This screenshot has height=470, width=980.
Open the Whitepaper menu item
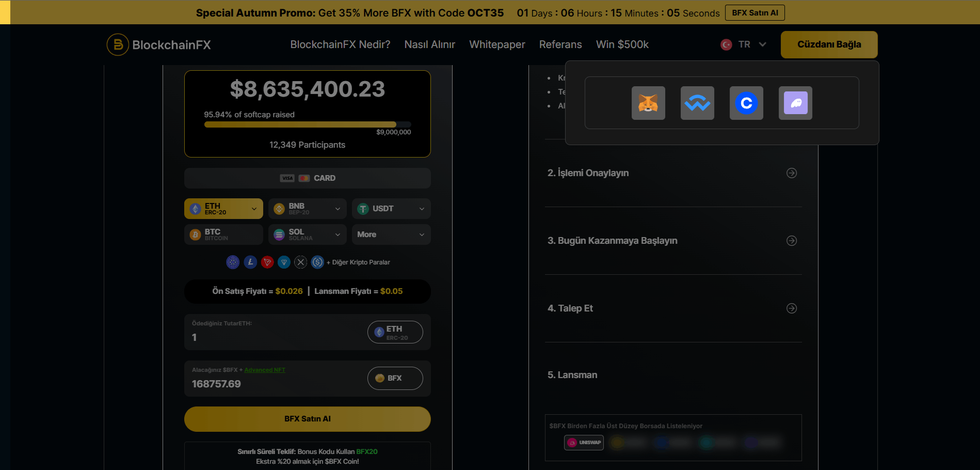pyautogui.click(x=497, y=45)
